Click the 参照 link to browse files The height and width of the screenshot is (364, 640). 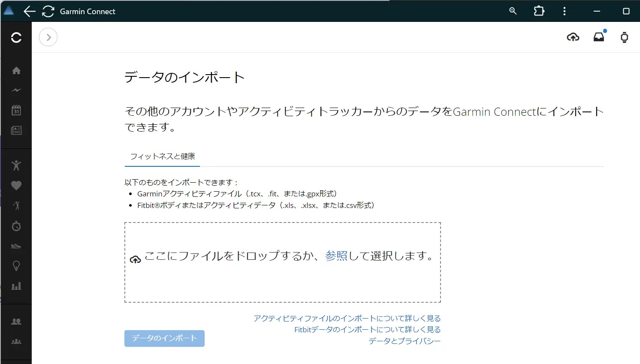pyautogui.click(x=336, y=256)
